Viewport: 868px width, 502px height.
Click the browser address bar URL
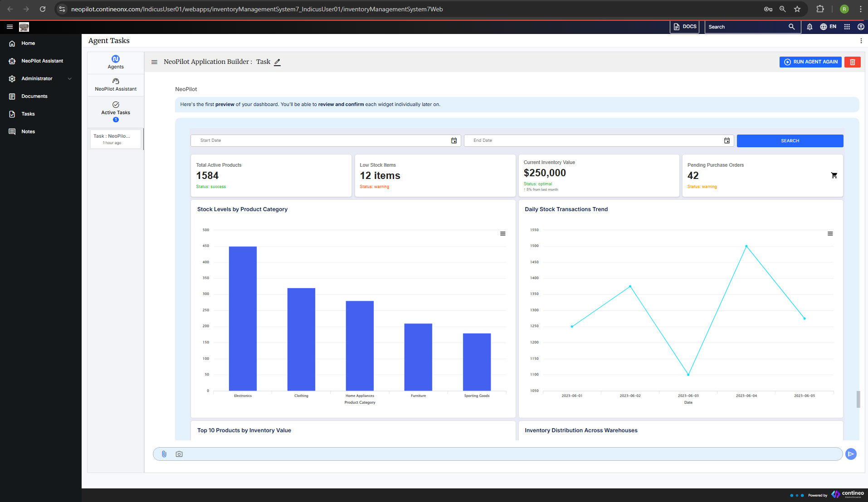pyautogui.click(x=257, y=9)
